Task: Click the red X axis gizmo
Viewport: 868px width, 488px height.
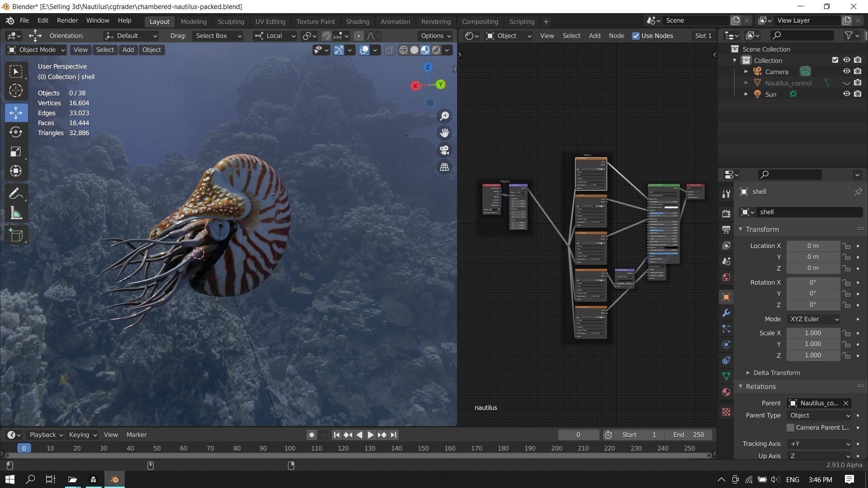Action: point(415,86)
